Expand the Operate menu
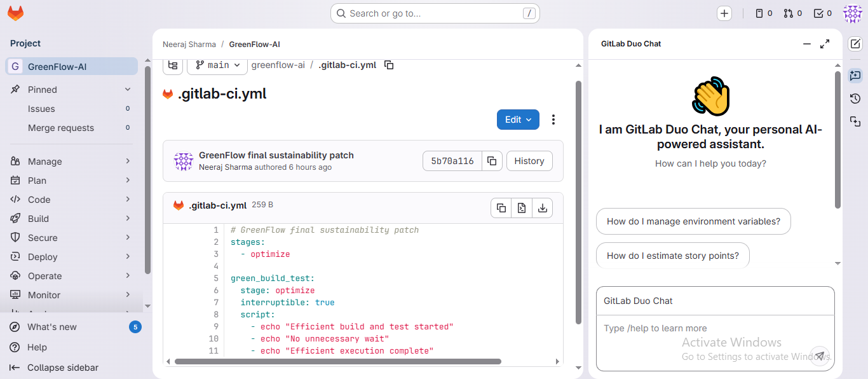 point(71,276)
